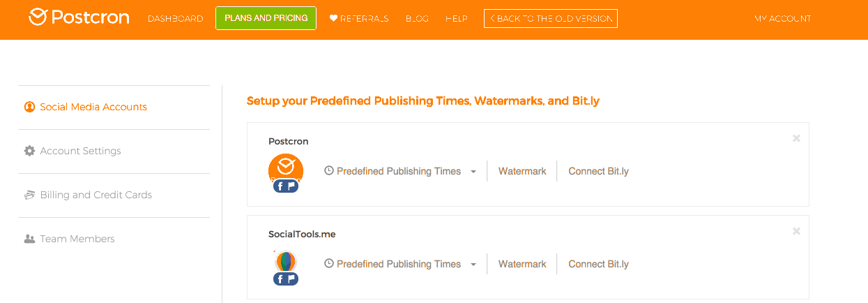The height and width of the screenshot is (303, 868).
Task: Click the heart icon beside Referrals
Action: click(333, 19)
